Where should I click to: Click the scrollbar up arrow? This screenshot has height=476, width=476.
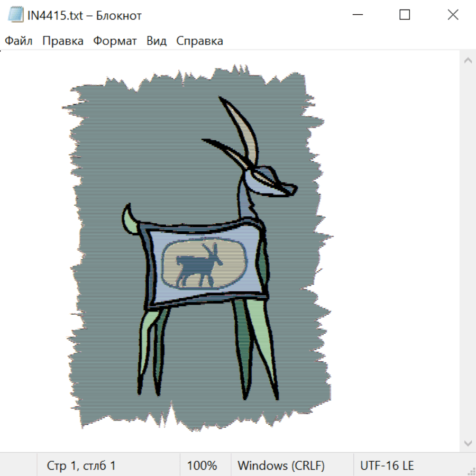click(x=468, y=61)
